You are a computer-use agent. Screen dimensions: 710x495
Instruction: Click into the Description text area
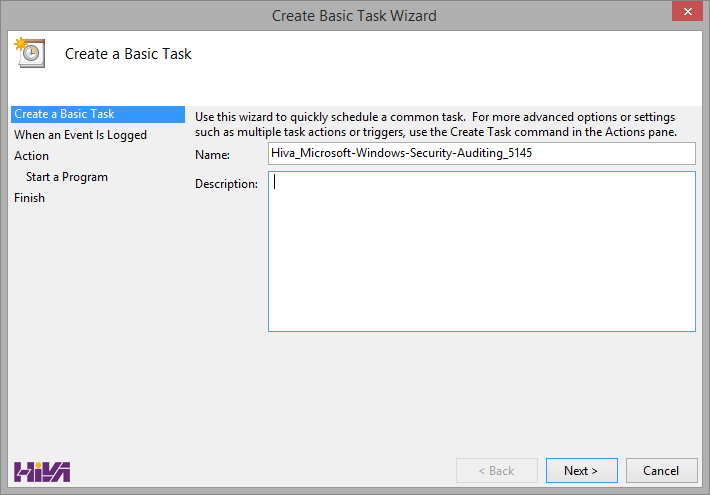point(482,251)
